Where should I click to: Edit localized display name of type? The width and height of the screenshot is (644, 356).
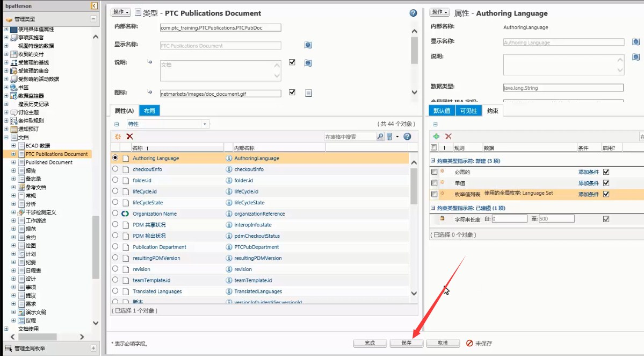(x=308, y=45)
